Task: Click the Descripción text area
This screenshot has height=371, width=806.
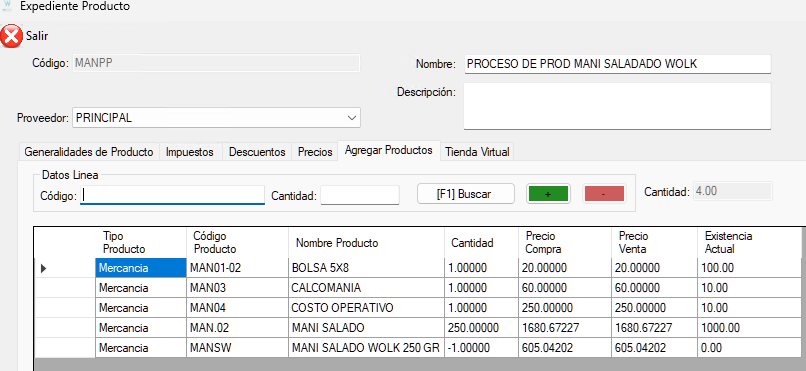Action: tap(618, 106)
